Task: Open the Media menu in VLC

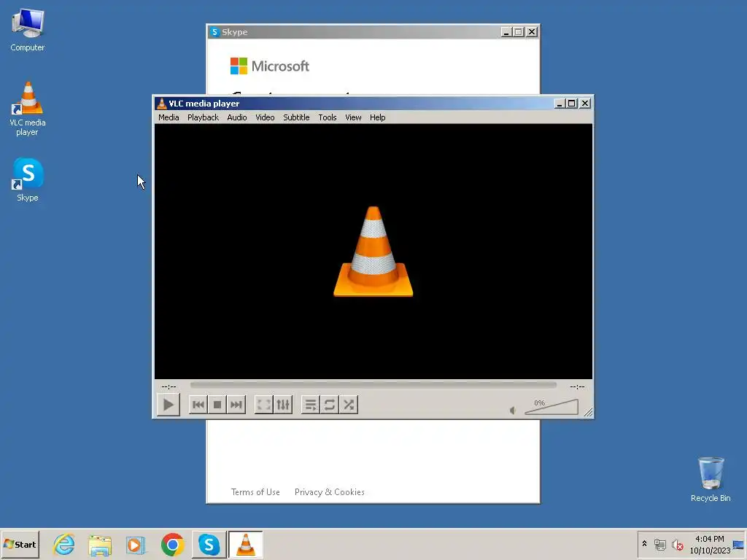Action: click(169, 117)
